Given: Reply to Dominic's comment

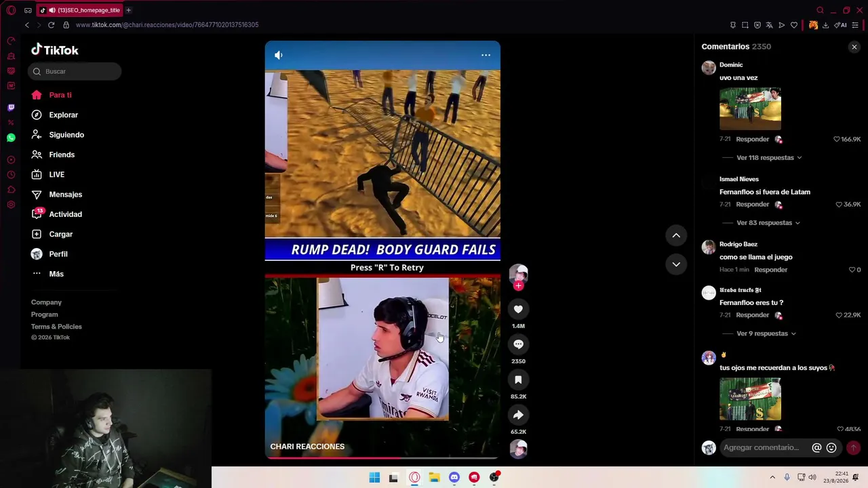Looking at the screenshot, I should coord(753,139).
